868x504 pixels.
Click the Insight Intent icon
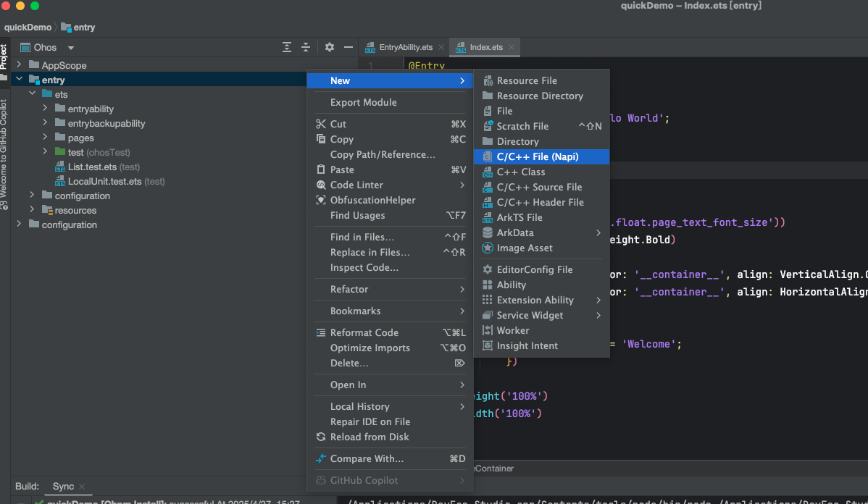(488, 345)
